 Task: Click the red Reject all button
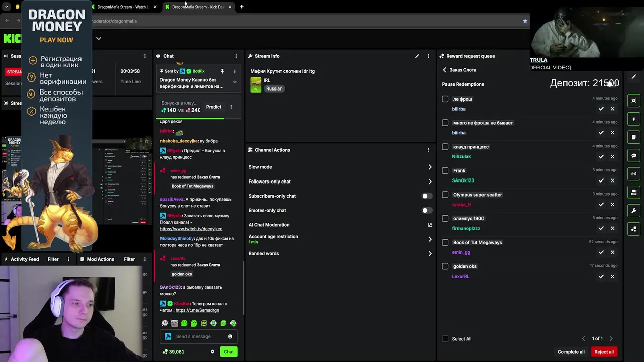point(604,352)
